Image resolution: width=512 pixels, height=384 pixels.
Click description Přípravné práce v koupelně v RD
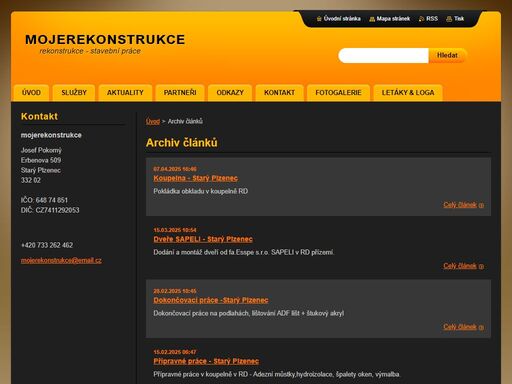pos(277,374)
